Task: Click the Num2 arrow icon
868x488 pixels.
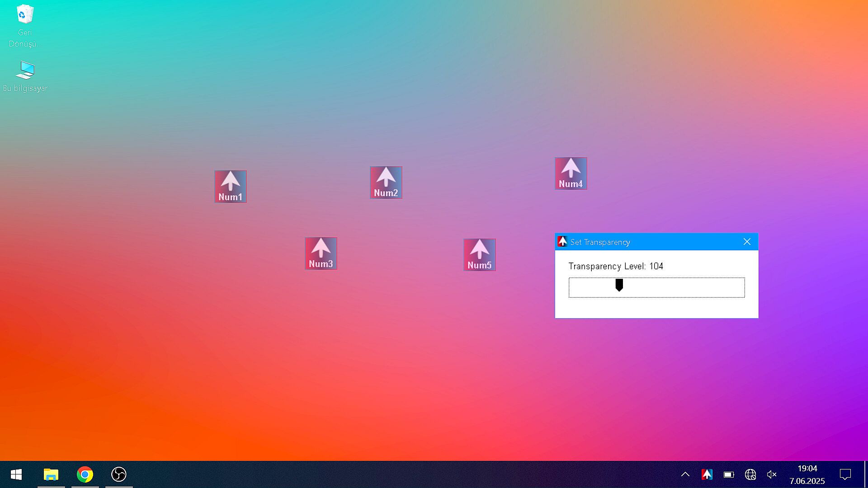Action: click(386, 182)
